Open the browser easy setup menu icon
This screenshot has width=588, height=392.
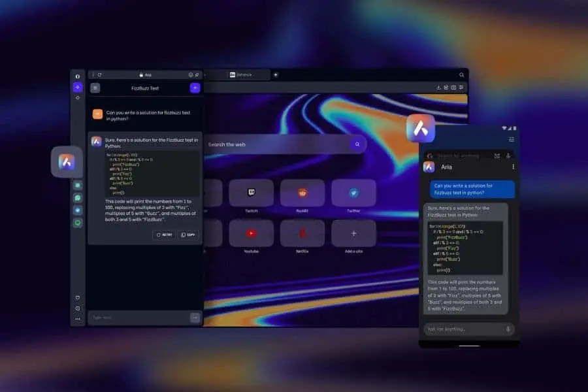[461, 88]
